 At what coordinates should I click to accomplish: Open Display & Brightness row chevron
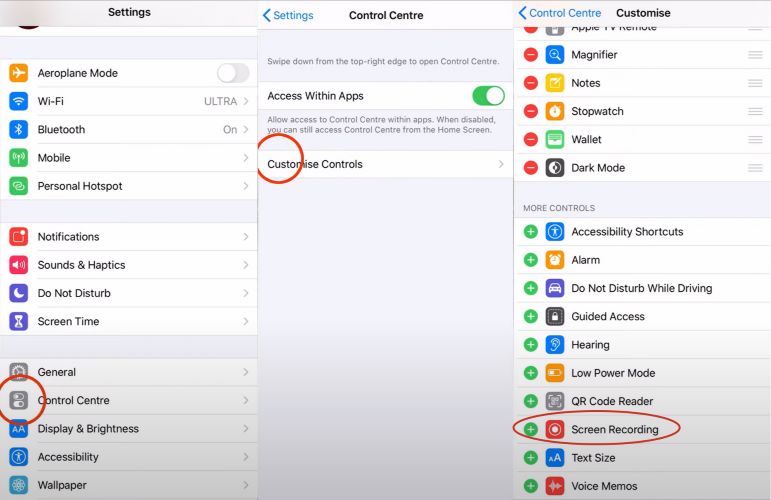pyautogui.click(x=246, y=429)
